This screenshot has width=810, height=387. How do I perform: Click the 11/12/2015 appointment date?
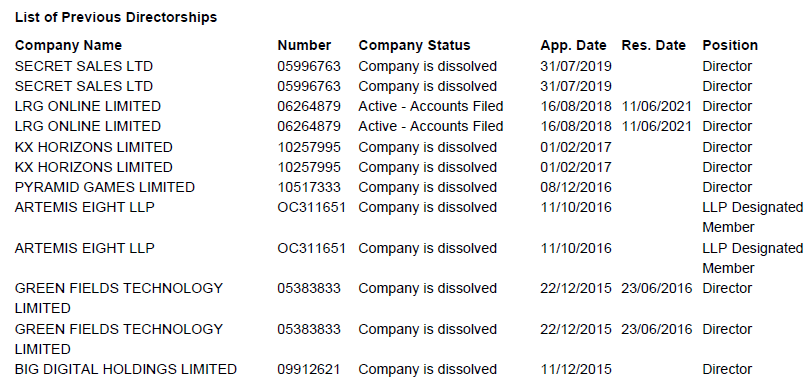click(x=576, y=369)
